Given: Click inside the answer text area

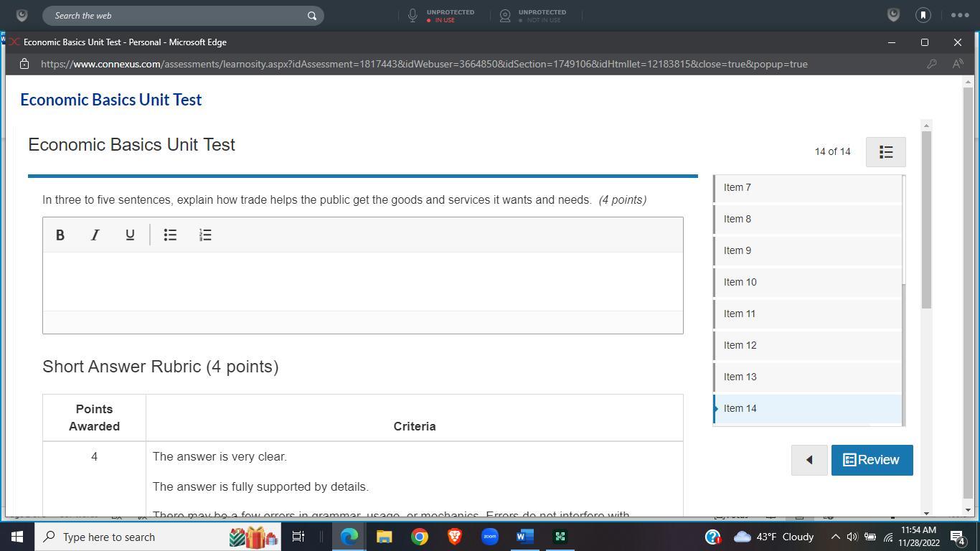Looking at the screenshot, I should (363, 281).
